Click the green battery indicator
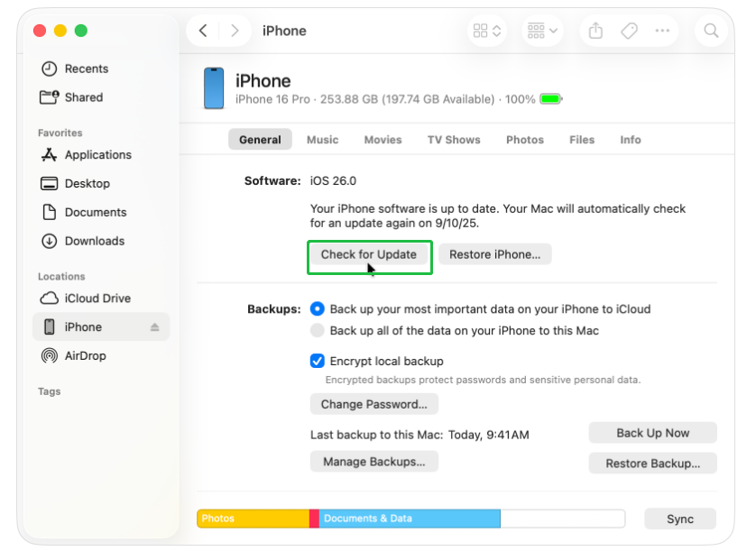 pos(551,99)
